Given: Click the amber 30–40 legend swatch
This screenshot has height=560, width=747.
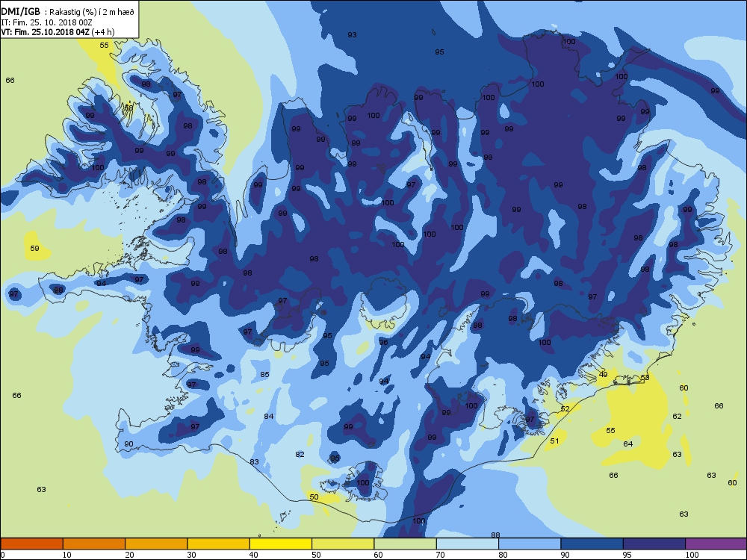Looking at the screenshot, I should coord(219,544).
